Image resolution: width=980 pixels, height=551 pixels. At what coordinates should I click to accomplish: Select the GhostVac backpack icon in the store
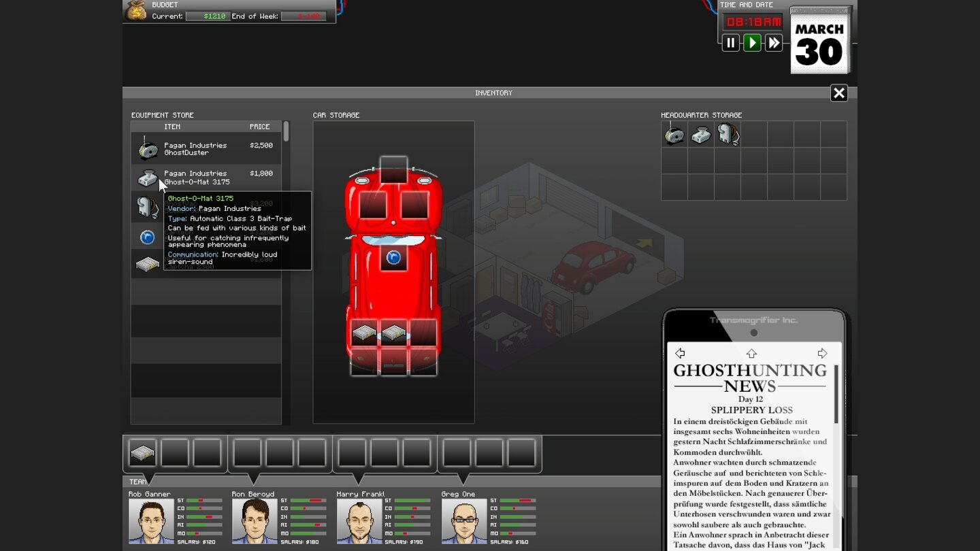147,207
